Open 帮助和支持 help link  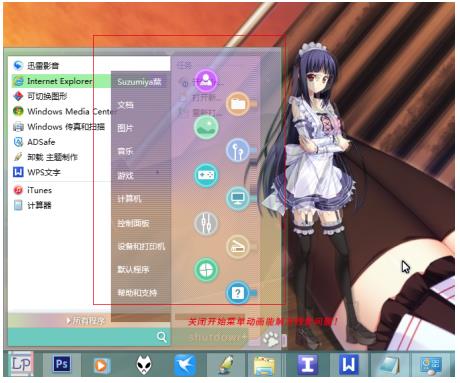click(137, 293)
